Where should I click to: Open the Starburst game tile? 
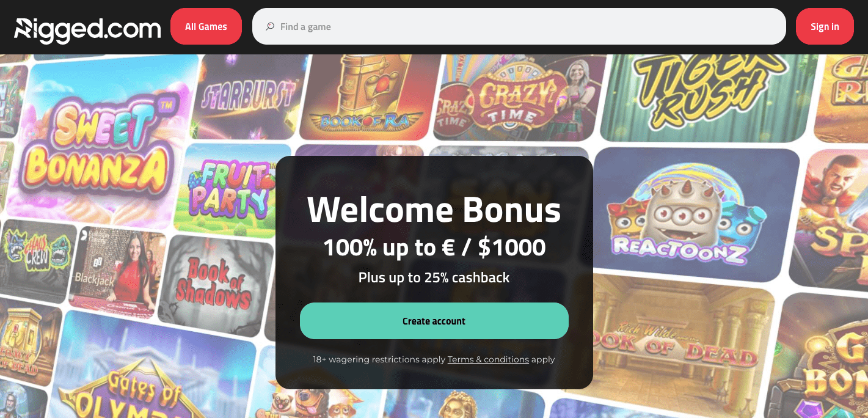coord(249,98)
